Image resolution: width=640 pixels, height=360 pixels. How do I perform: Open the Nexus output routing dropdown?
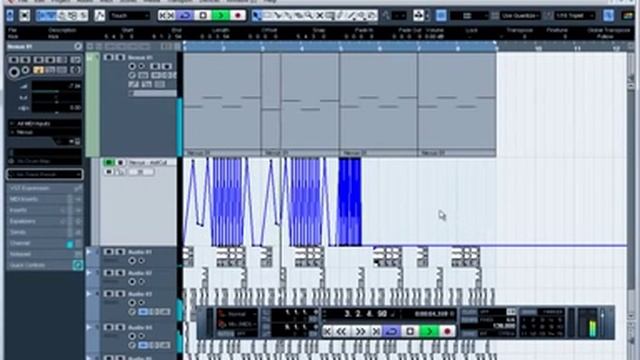click(x=45, y=132)
